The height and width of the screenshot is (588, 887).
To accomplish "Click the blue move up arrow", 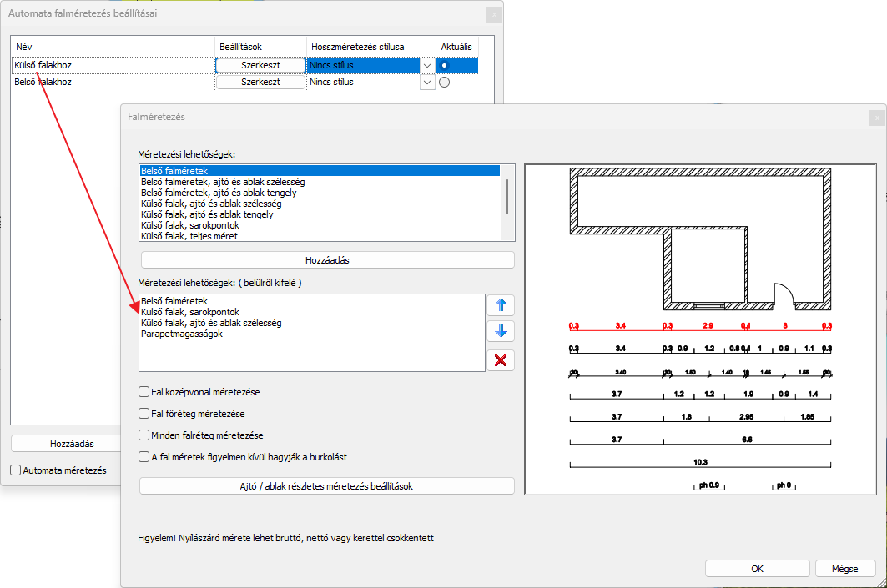I will pyautogui.click(x=501, y=304).
